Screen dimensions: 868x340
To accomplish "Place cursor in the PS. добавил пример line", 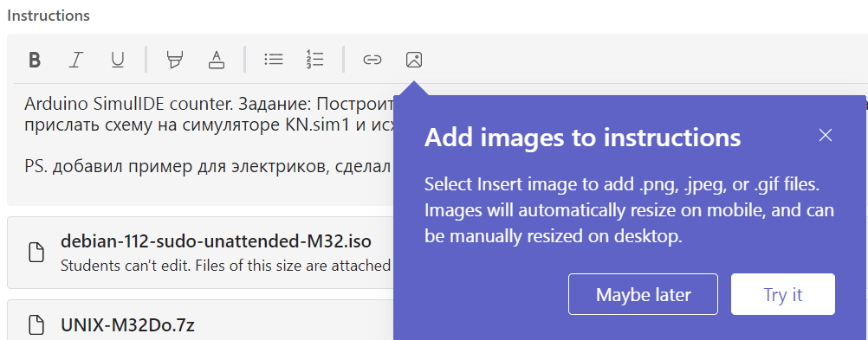I will tap(209, 166).
